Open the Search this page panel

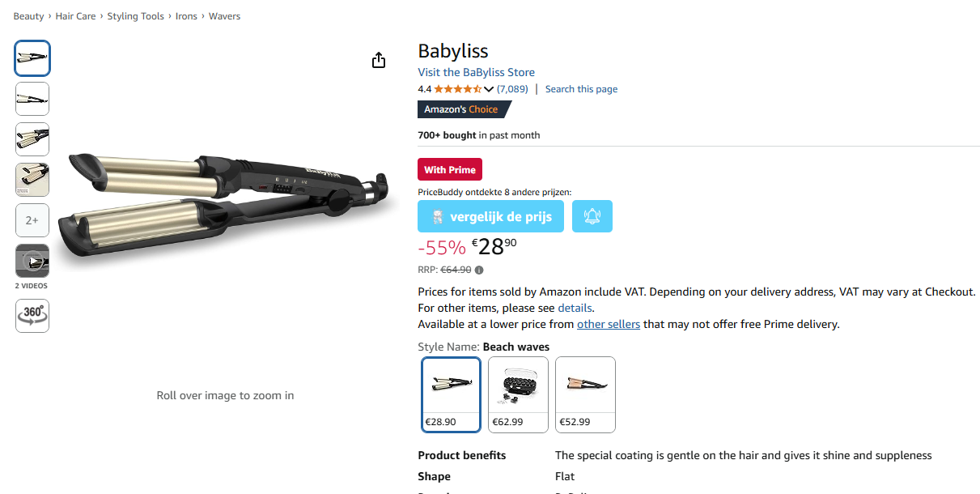coord(580,89)
